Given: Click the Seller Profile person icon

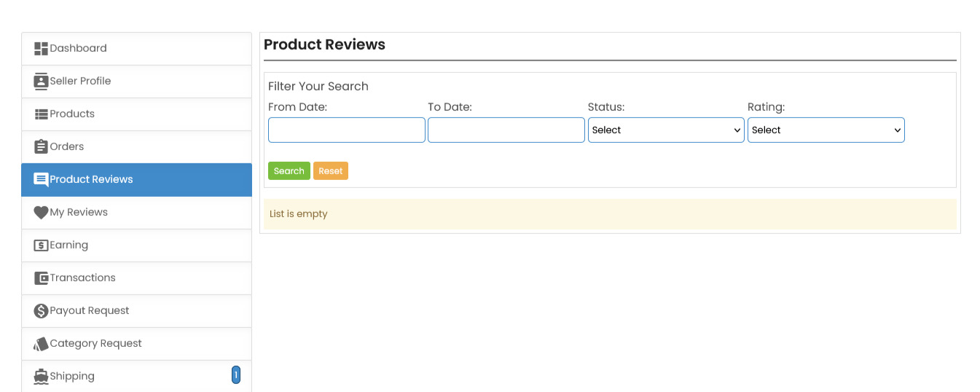Looking at the screenshot, I should click(41, 82).
